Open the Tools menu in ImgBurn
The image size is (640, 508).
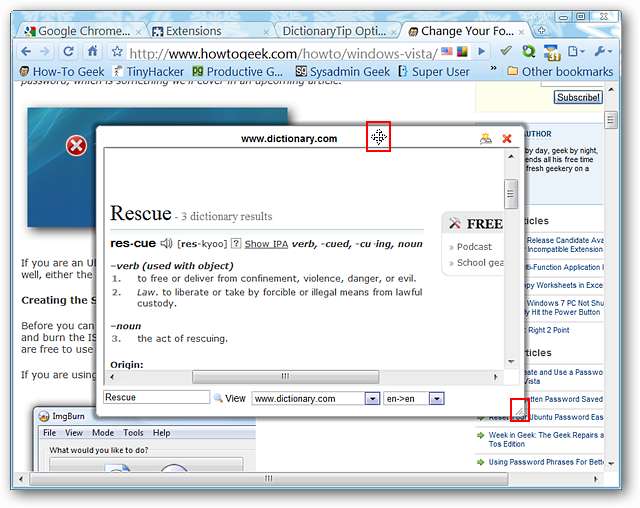click(x=133, y=433)
